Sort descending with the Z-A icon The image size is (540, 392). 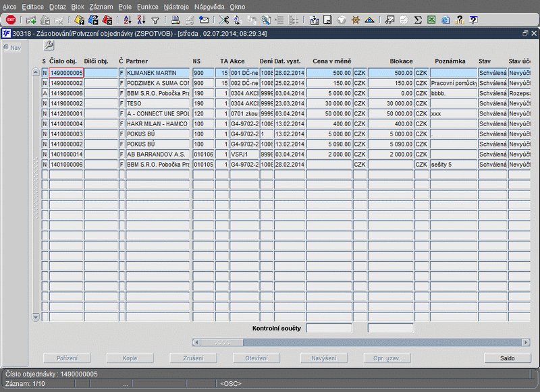click(x=141, y=20)
